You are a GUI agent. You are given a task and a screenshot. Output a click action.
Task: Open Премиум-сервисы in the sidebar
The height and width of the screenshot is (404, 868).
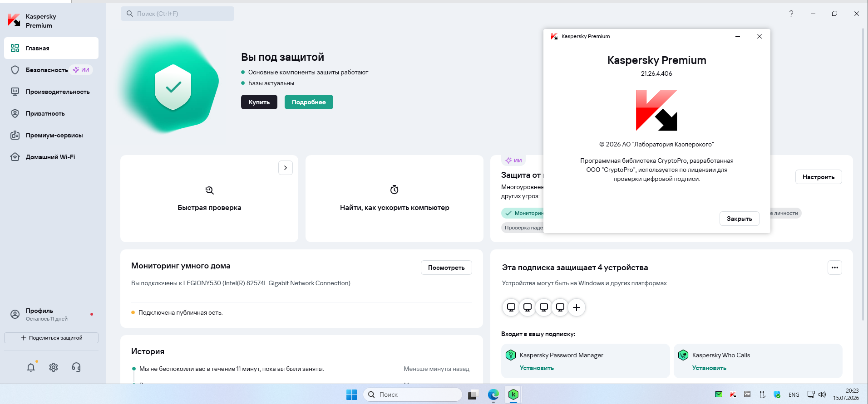click(51, 135)
